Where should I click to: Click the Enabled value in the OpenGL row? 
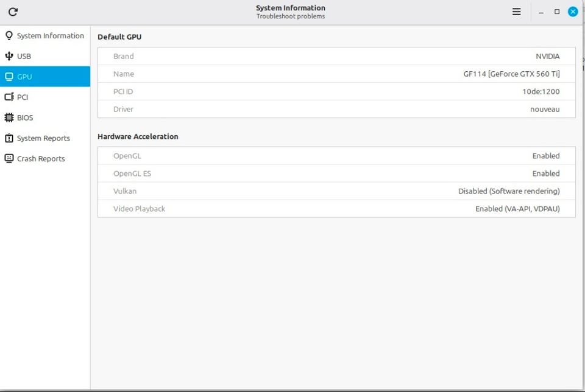546,156
